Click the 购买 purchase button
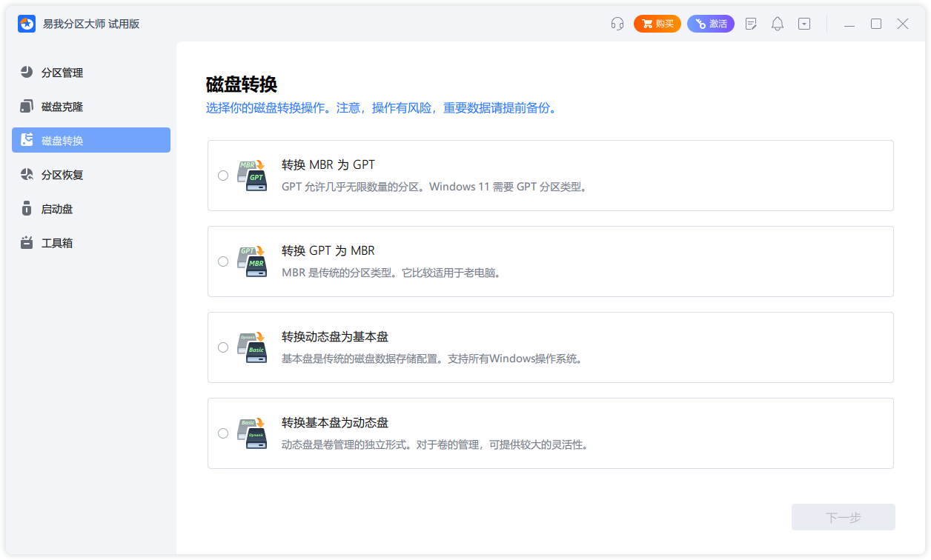This screenshot has height=560, width=931. click(x=657, y=24)
